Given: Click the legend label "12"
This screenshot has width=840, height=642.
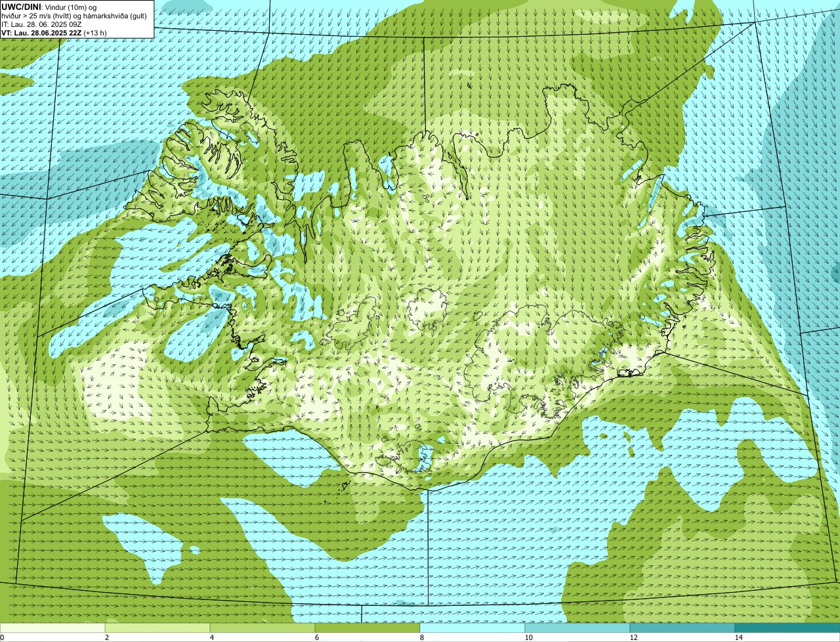Looking at the screenshot, I should (x=633, y=637).
